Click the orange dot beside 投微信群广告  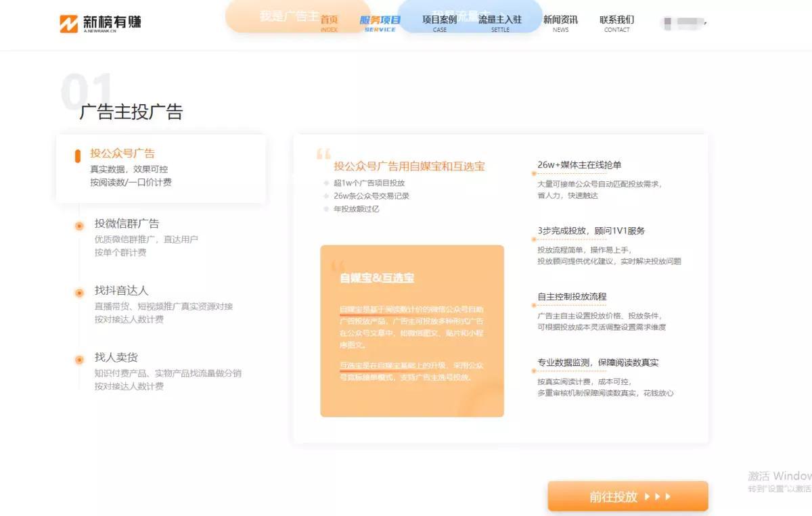(79, 226)
